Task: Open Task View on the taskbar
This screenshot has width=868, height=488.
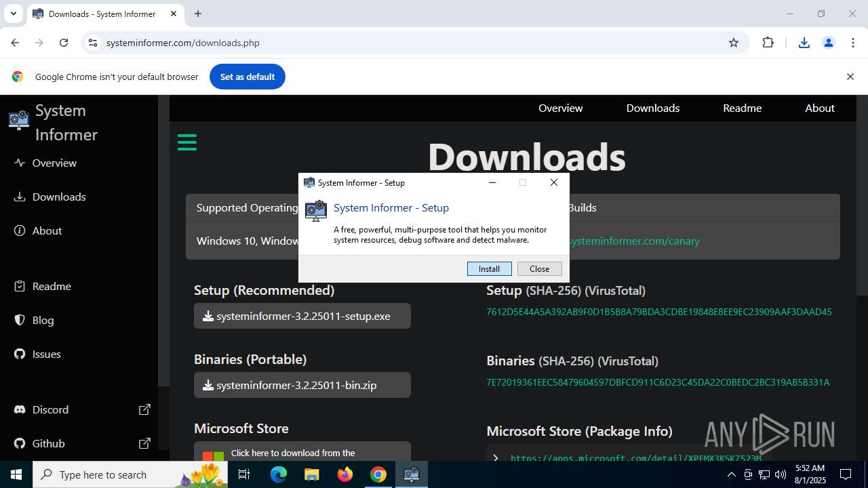Action: tap(244, 474)
